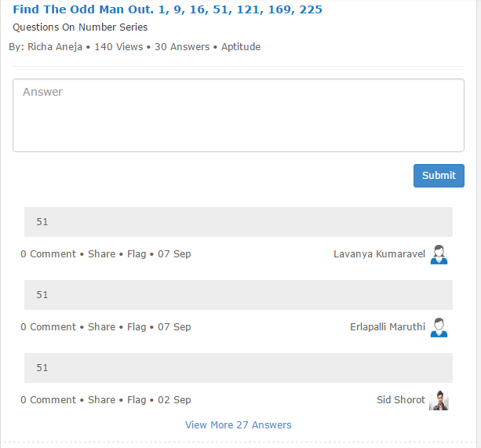Viewport: 481px width, 448px height.
Task: Open Sid Shorot's name link
Action: (x=401, y=400)
